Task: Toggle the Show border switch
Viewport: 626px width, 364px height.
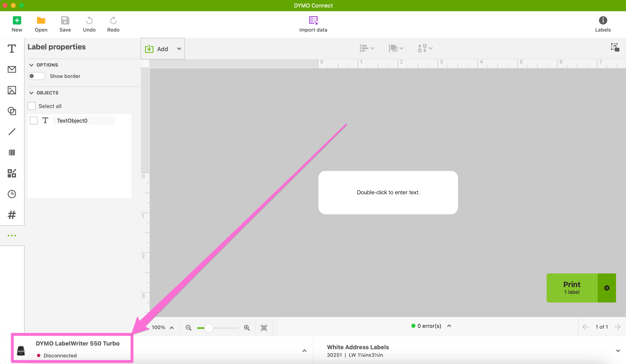Action: (36, 76)
